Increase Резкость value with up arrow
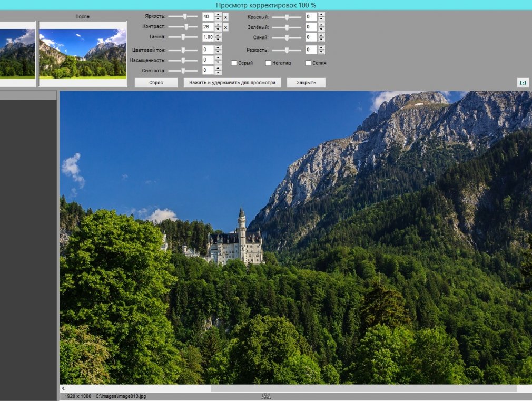This screenshot has height=401, width=532. [321, 47]
